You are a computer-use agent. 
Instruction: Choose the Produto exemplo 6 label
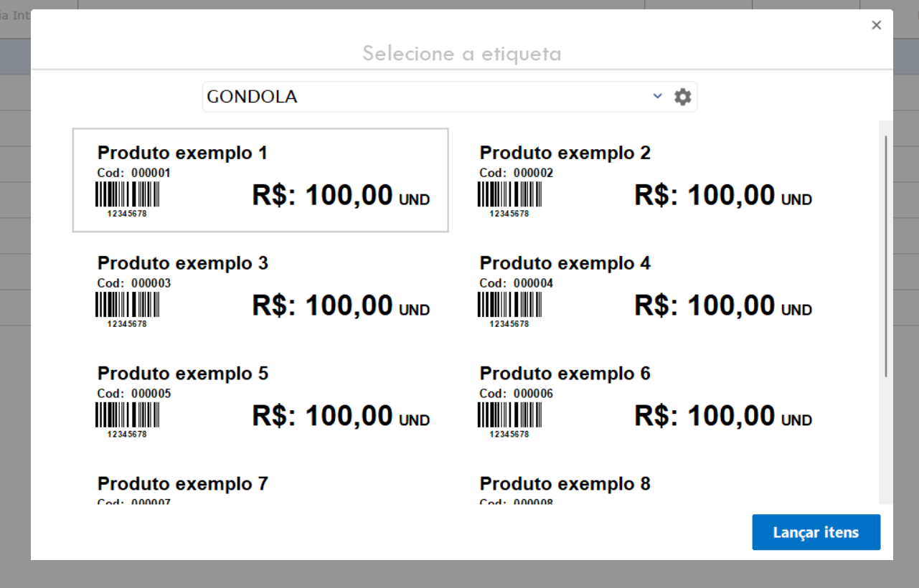pyautogui.click(x=643, y=401)
